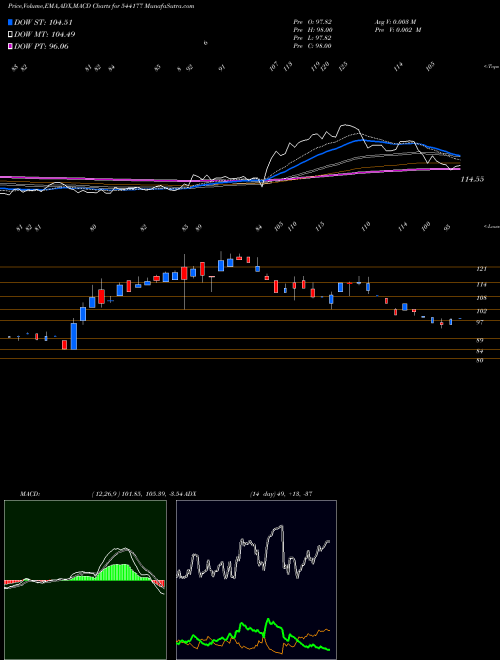Click the tall blue breakout candle near 89 level

[74, 336]
